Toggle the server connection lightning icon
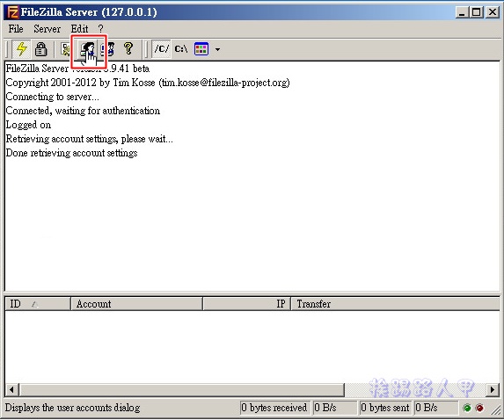Screen dimensions: 504x420 21,49
